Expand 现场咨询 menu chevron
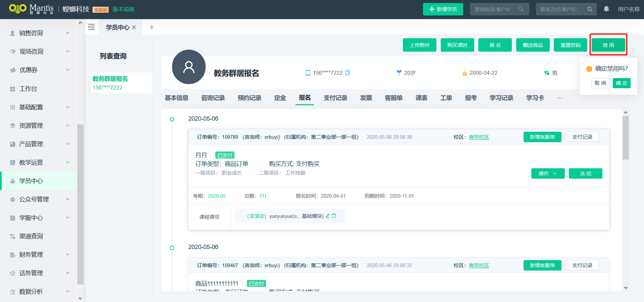The image size is (644, 302). 67,51
